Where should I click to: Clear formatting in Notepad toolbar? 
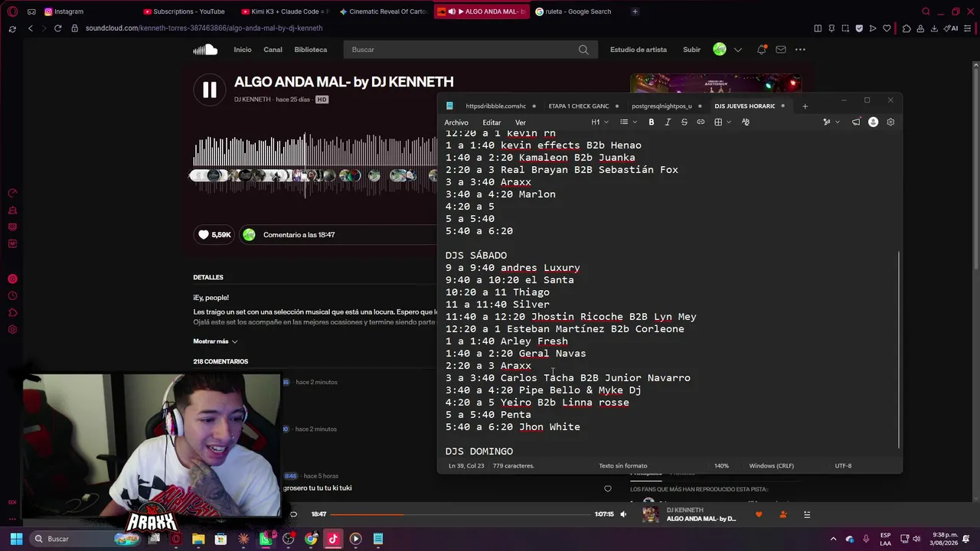pyautogui.click(x=746, y=122)
